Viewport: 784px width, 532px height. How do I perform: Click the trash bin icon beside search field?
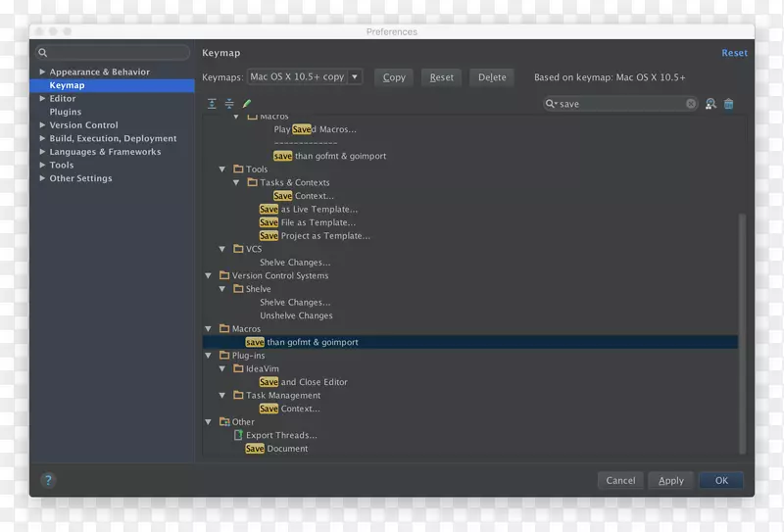[x=728, y=104]
